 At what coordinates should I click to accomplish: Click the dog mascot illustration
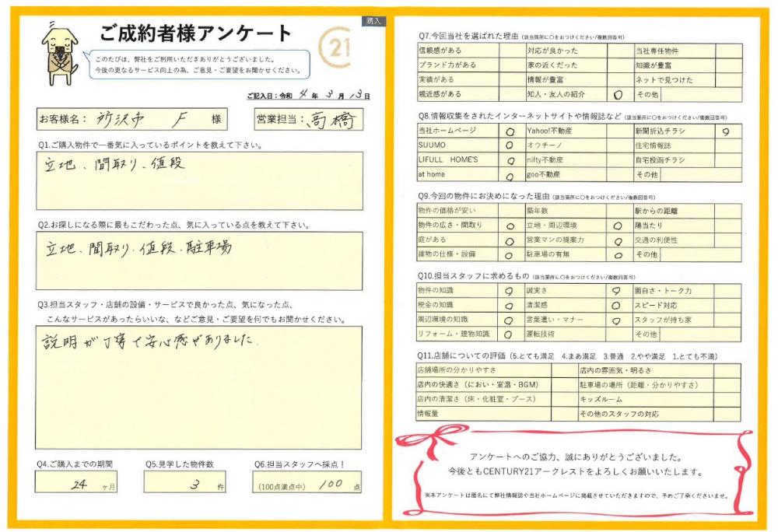(58, 53)
